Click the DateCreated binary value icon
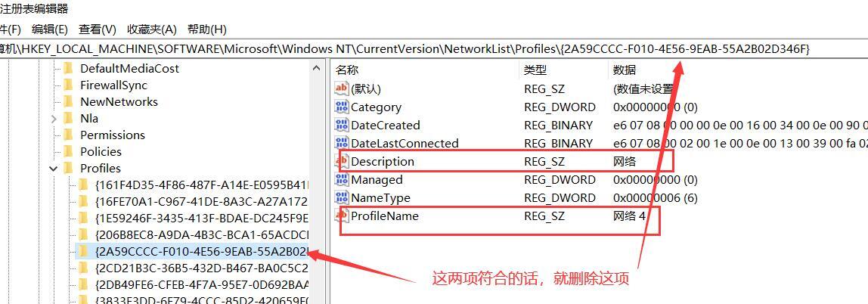 pyautogui.click(x=342, y=125)
